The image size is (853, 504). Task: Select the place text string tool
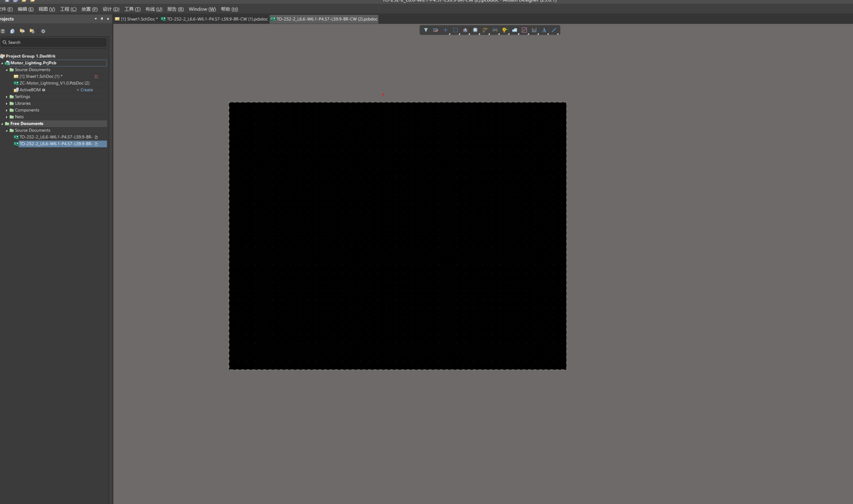544,30
